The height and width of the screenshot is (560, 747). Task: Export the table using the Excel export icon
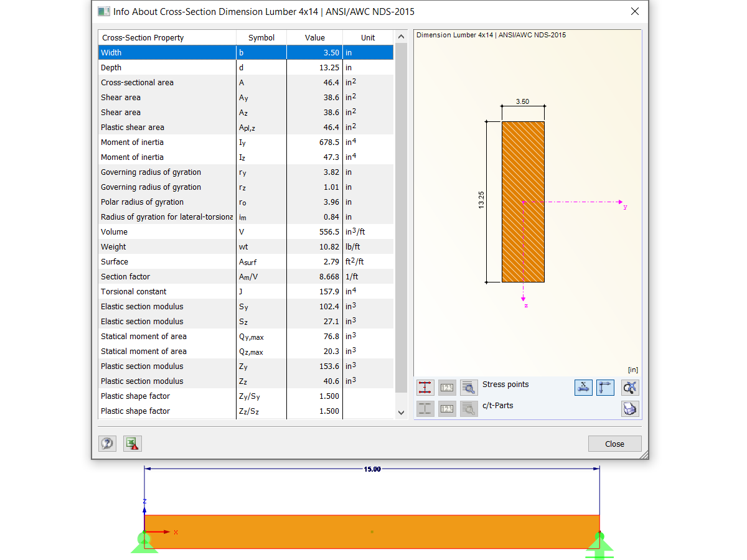[132, 444]
